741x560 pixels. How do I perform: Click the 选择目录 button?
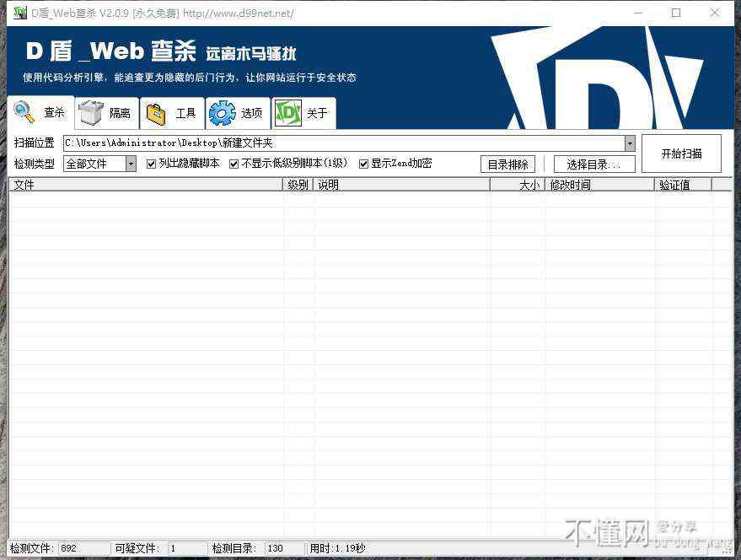click(x=594, y=164)
